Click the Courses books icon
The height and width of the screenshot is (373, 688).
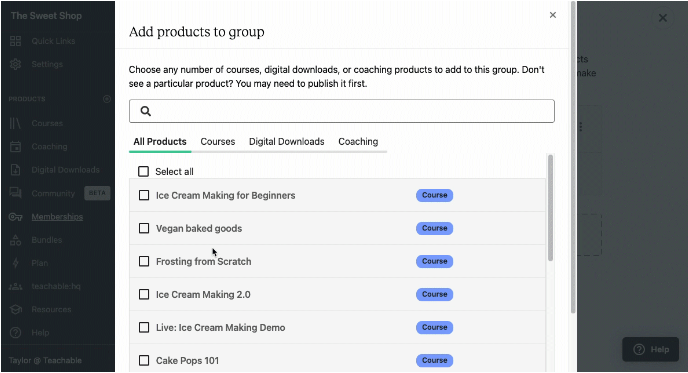15,123
